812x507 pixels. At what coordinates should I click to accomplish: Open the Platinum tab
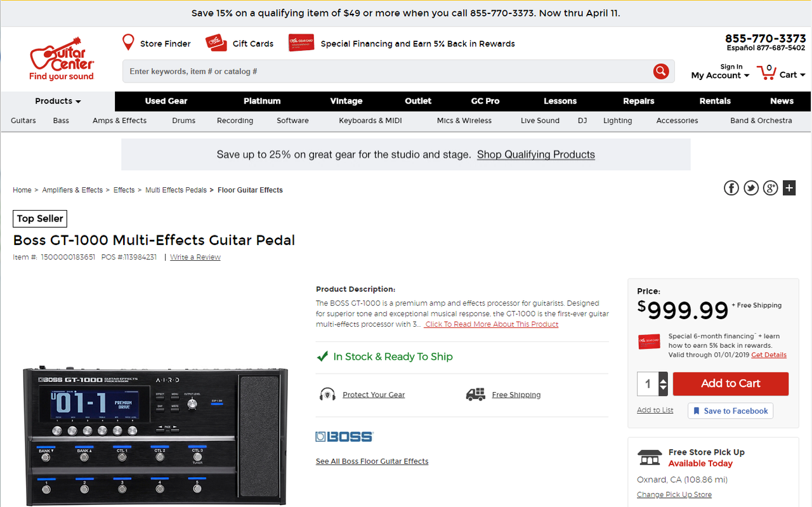click(x=262, y=101)
